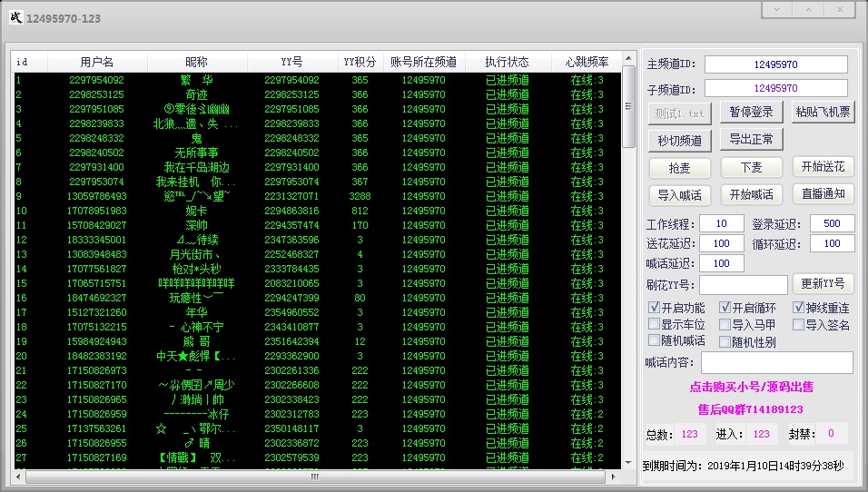The image size is (868, 492).
Task: Click the vertical scrollbar thumb
Action: pyautogui.click(x=628, y=106)
